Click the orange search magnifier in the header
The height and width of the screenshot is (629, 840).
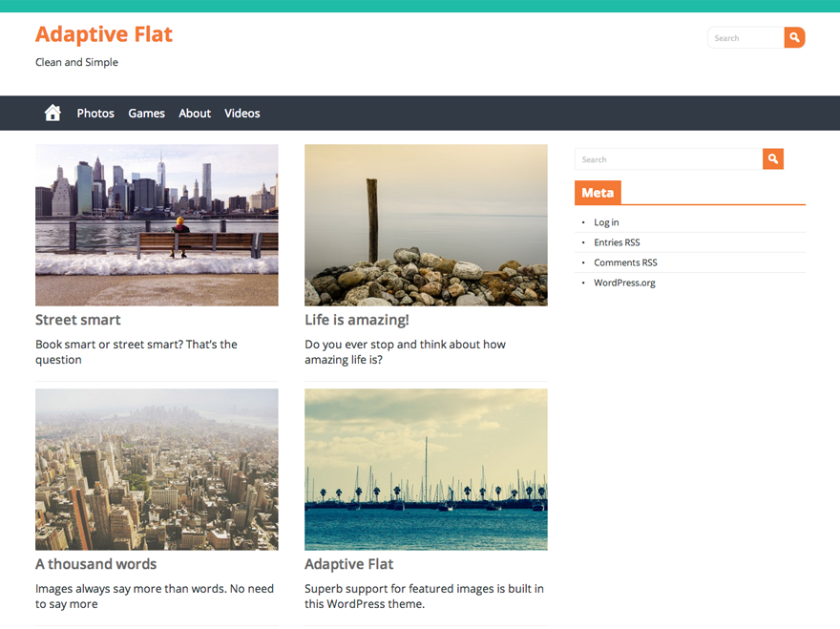point(793,37)
